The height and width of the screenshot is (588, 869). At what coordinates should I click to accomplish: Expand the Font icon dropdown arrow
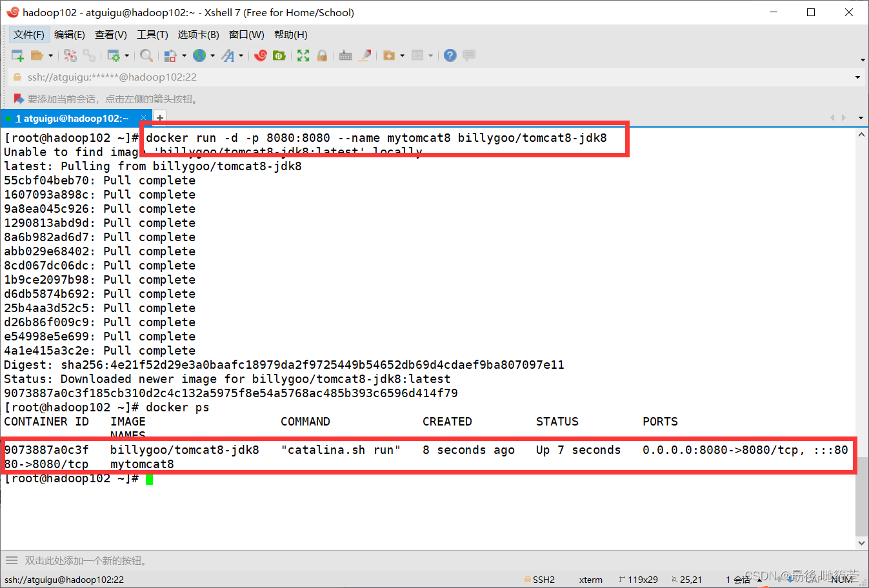(241, 55)
